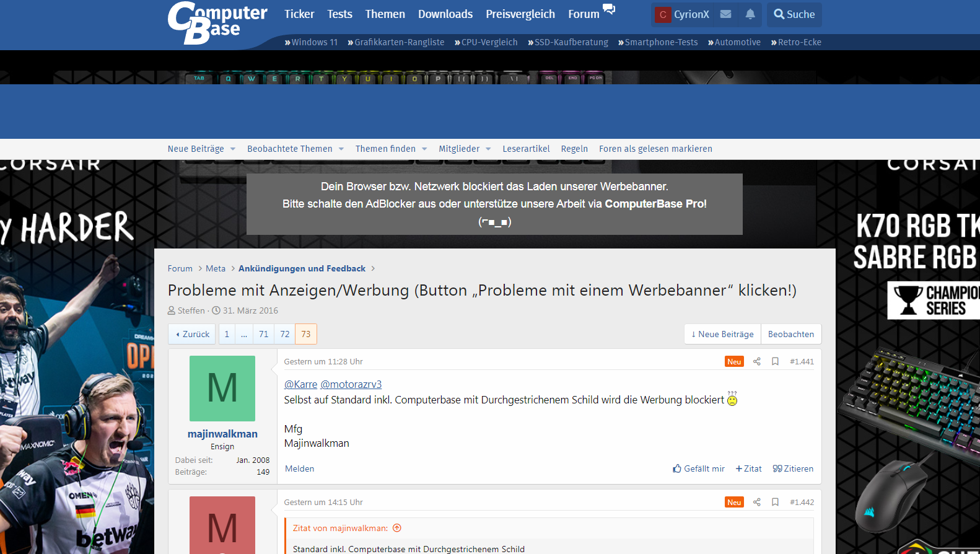Go to Ankündigungen und Feedback breadcrumb

[x=302, y=268]
